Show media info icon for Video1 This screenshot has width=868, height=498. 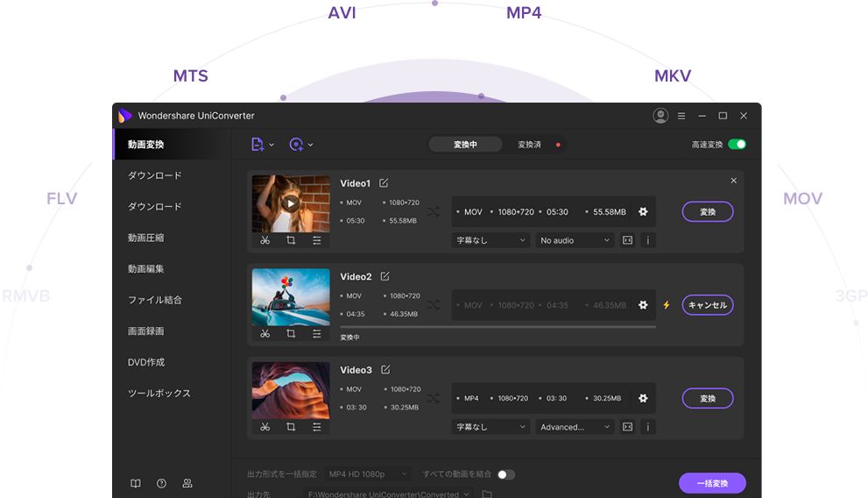(647, 240)
